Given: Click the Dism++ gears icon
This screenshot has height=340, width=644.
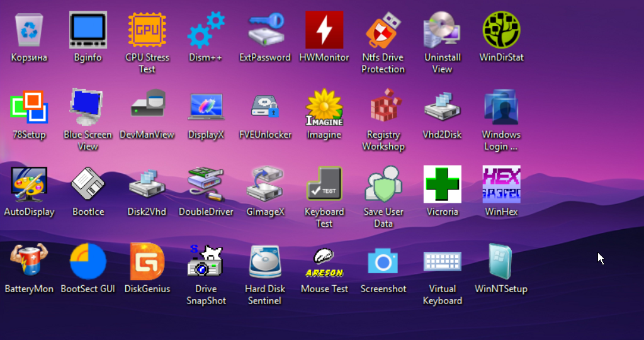Looking at the screenshot, I should click(206, 30).
